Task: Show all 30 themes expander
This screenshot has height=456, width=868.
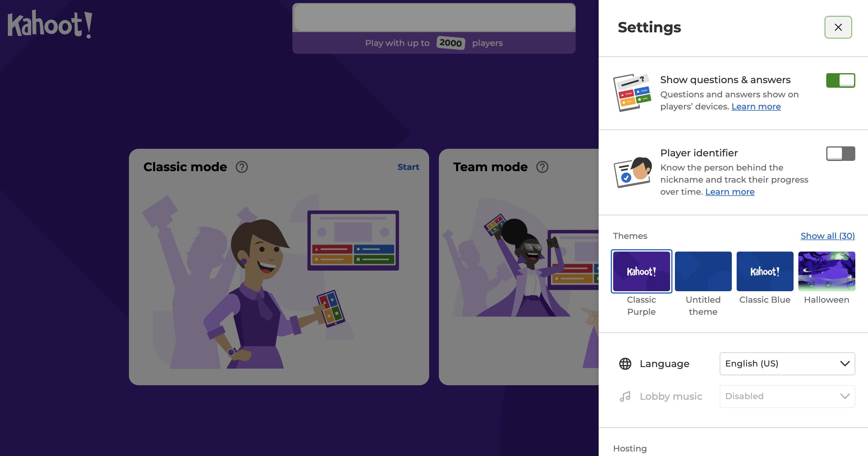Action: [827, 236]
